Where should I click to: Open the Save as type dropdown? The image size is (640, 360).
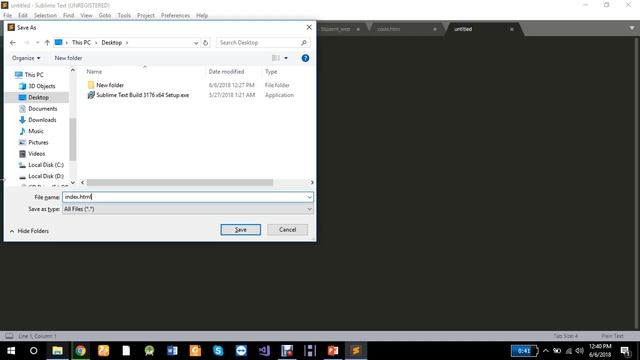pos(188,209)
